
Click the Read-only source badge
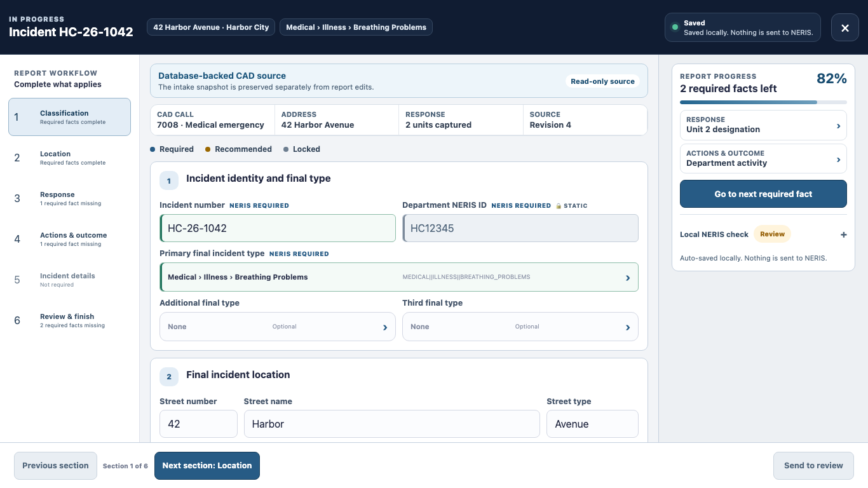(x=602, y=81)
